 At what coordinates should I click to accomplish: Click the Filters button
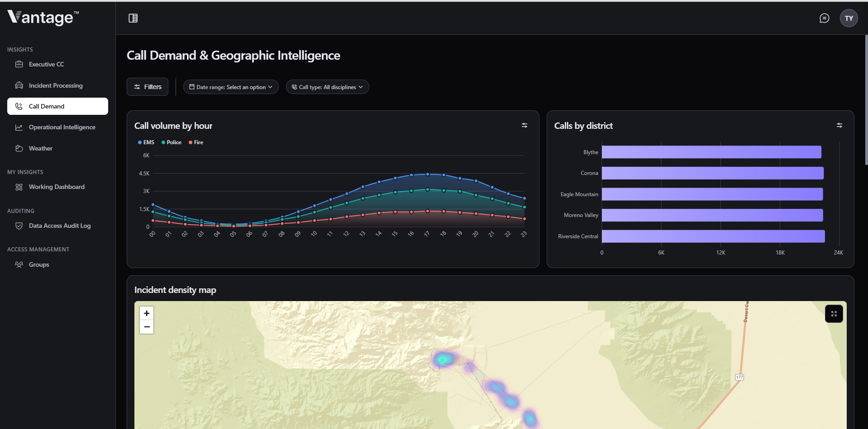(148, 87)
